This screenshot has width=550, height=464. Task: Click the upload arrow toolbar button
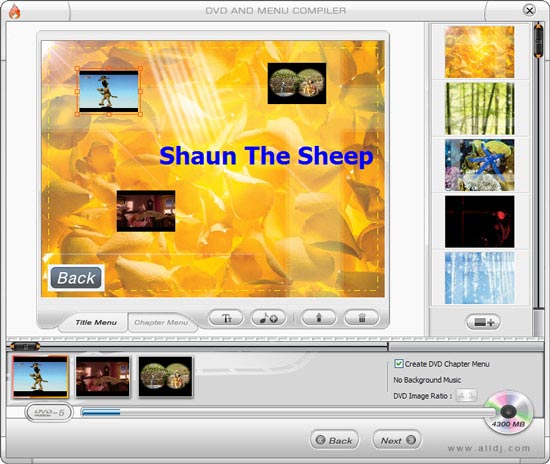[x=319, y=318]
